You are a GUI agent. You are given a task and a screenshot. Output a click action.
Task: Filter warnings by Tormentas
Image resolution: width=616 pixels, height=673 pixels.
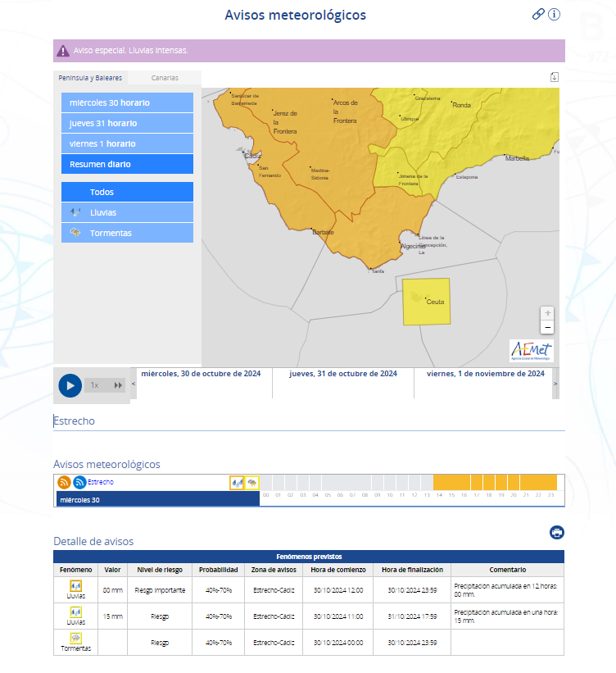point(127,233)
